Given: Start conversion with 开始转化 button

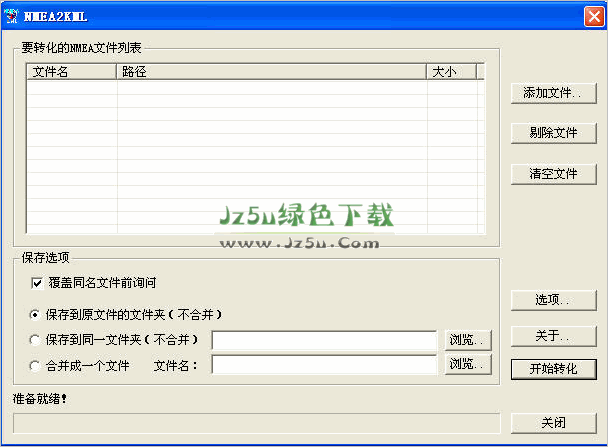Looking at the screenshot, I should click(x=553, y=369).
